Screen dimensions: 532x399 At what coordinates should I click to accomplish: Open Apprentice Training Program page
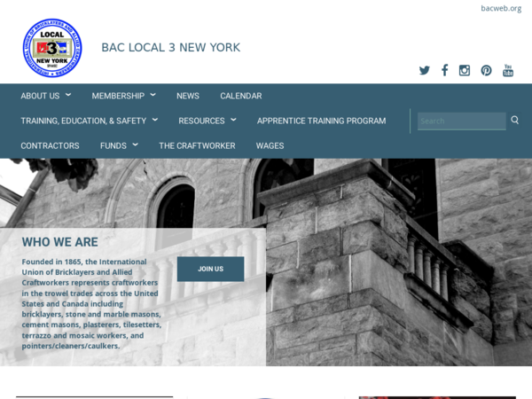pyautogui.click(x=321, y=121)
